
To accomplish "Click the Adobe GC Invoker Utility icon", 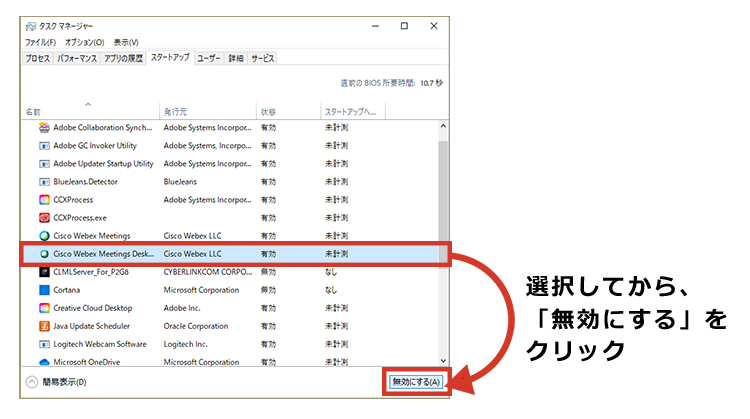I will coord(44,146).
